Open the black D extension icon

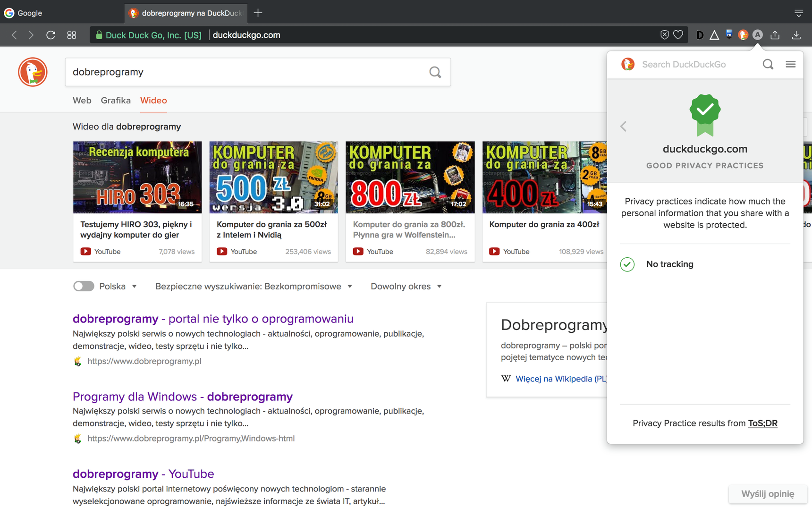point(700,35)
